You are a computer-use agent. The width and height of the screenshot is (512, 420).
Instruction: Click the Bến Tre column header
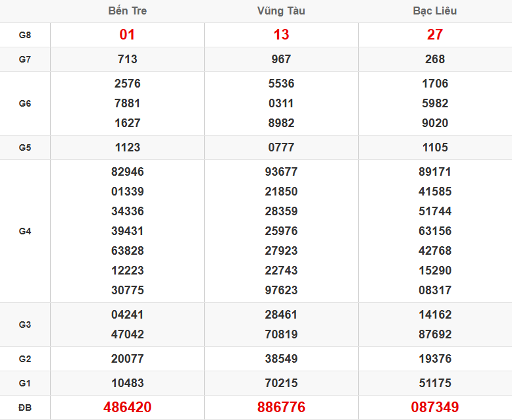click(127, 11)
